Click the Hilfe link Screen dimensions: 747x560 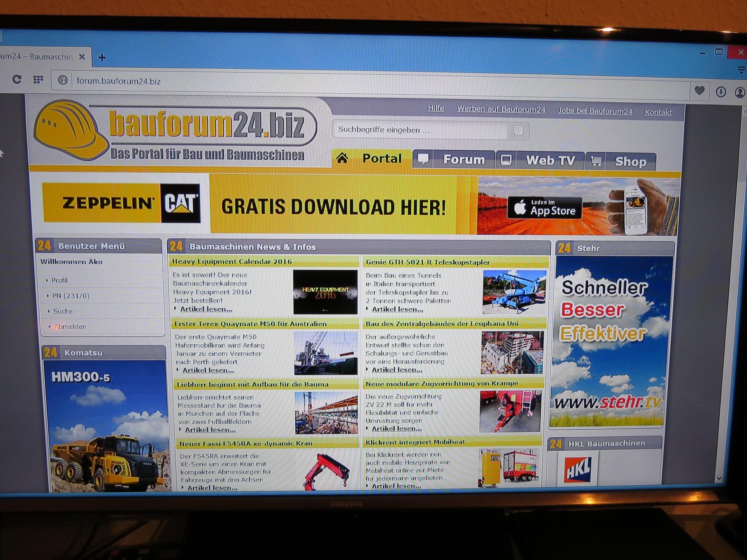click(x=436, y=108)
